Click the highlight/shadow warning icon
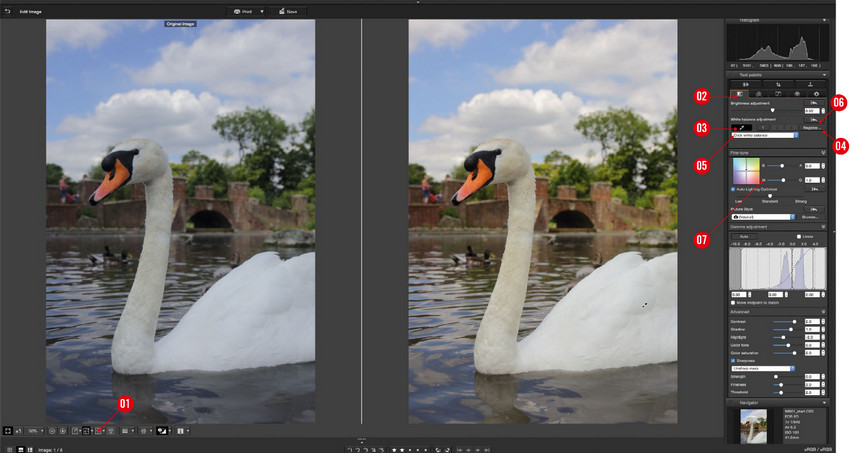850x453 pixels. click(162, 431)
